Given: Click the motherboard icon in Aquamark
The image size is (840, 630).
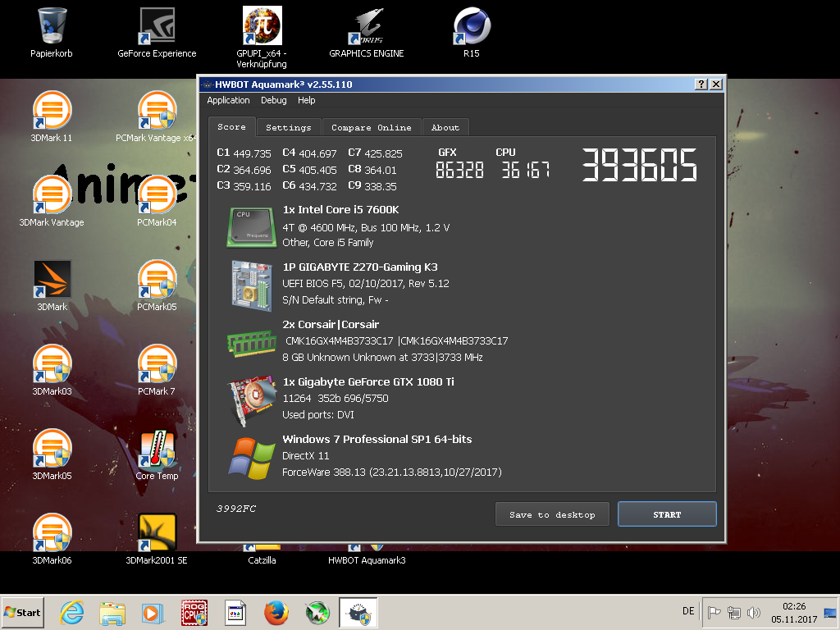Looking at the screenshot, I should (251, 285).
